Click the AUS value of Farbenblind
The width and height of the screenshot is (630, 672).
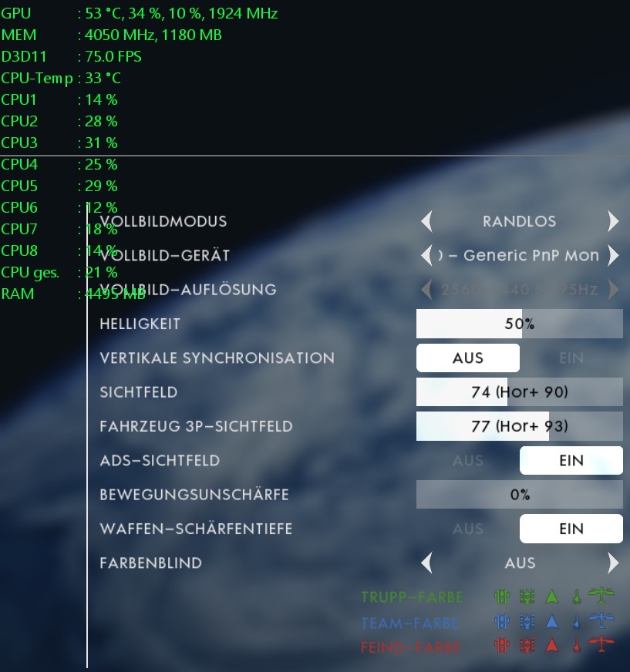pos(520,563)
